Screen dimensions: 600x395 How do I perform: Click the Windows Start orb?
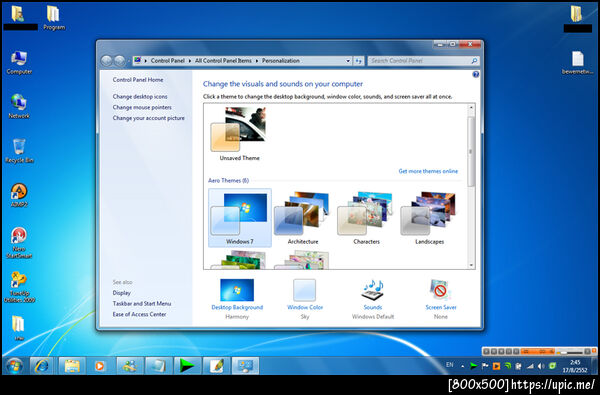tap(14, 366)
